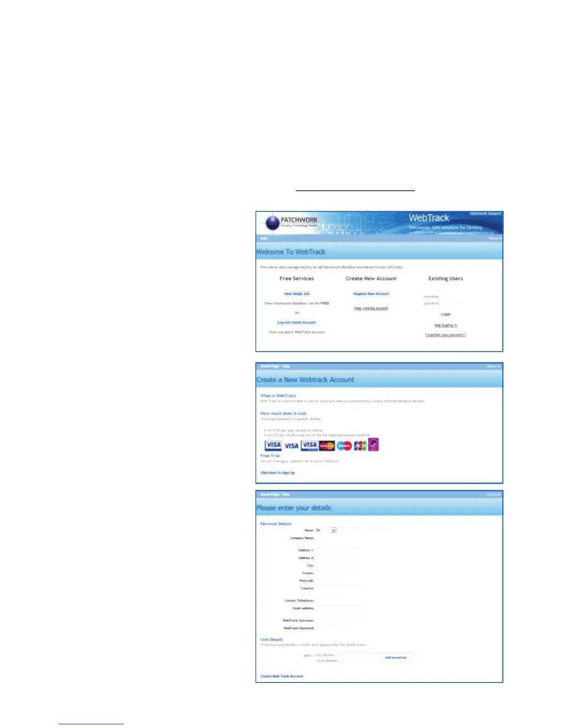The image size is (563, 728).
Task: Click the purple Solo card logo
Action: (373, 444)
